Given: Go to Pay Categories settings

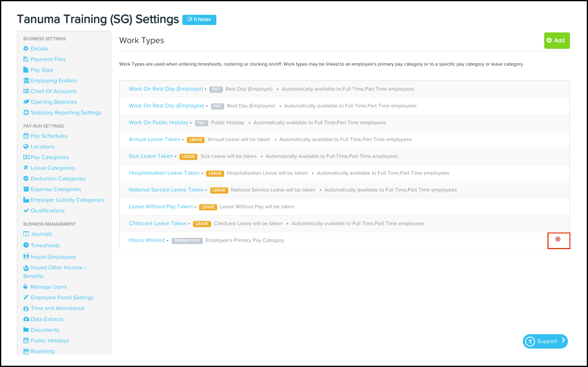Looking at the screenshot, I should [50, 157].
